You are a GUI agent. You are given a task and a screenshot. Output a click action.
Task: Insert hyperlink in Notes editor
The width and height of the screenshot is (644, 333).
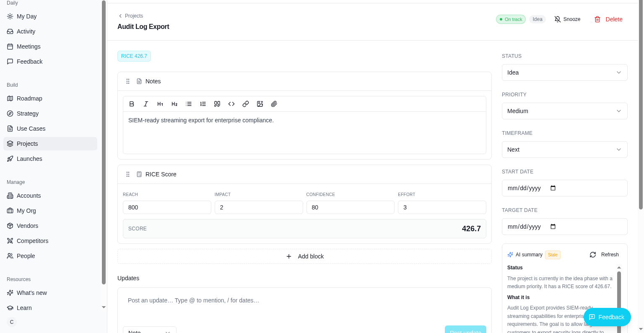246,104
